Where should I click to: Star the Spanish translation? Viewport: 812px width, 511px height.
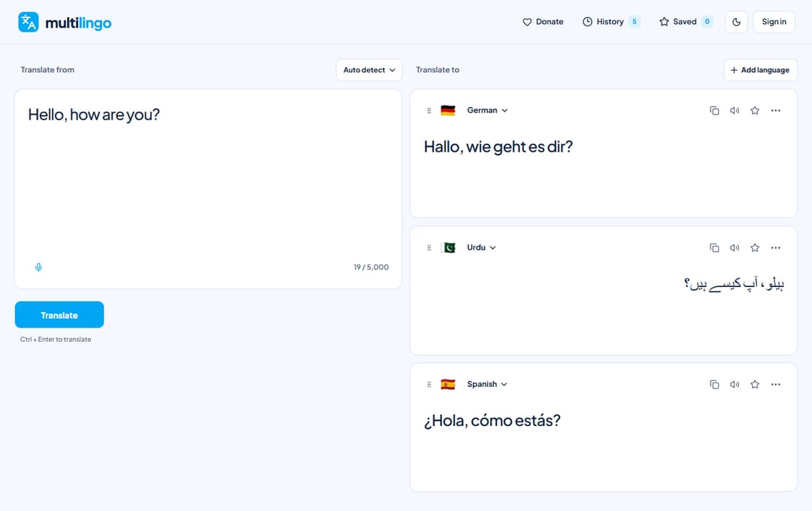pos(755,384)
